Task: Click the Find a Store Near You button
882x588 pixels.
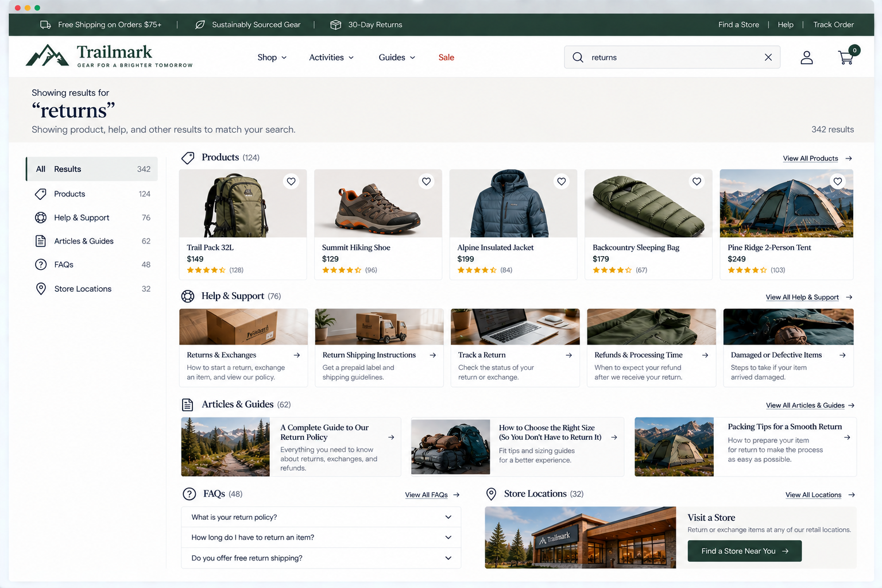Action: click(745, 551)
